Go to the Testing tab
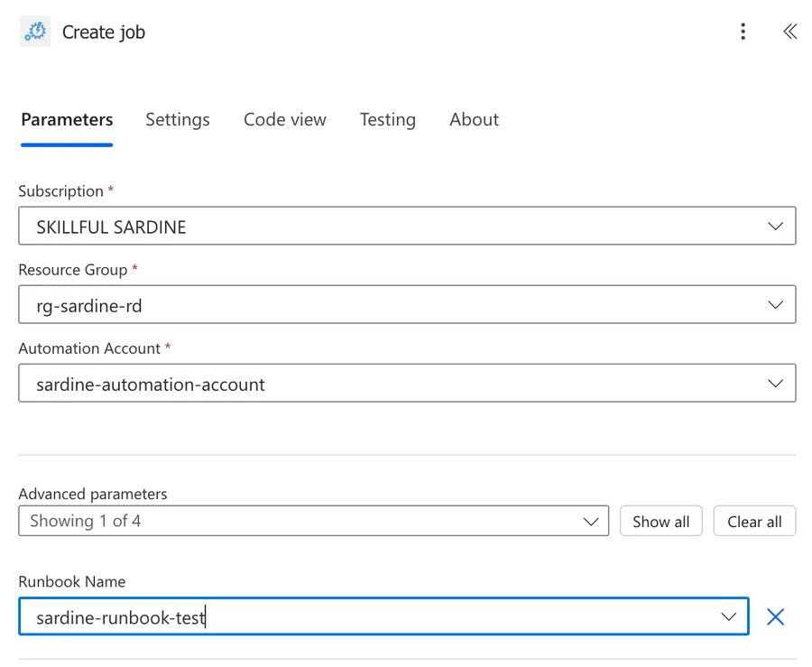 coord(388,119)
